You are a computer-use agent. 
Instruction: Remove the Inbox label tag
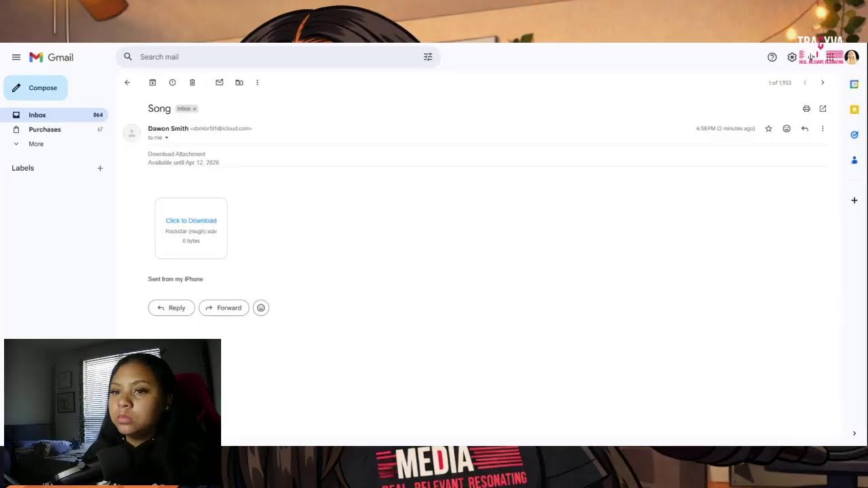pos(195,109)
